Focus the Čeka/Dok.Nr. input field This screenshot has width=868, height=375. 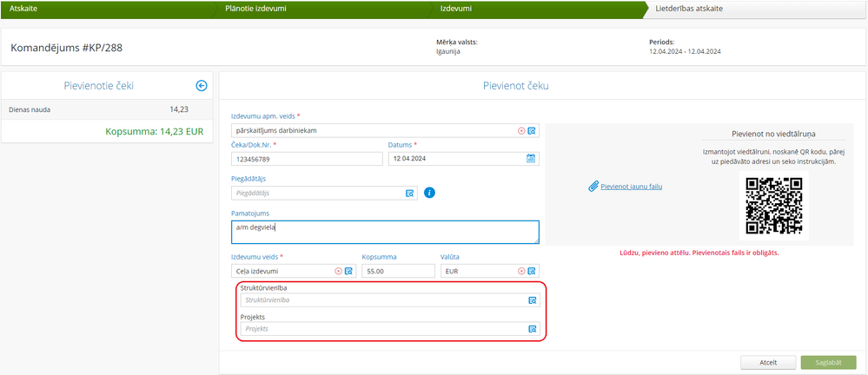pos(308,159)
